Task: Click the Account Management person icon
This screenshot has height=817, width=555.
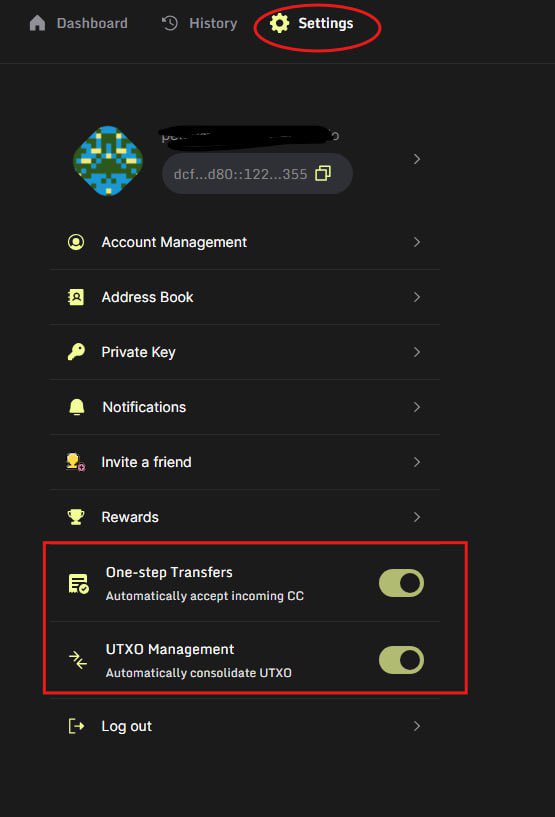Action: pos(76,242)
